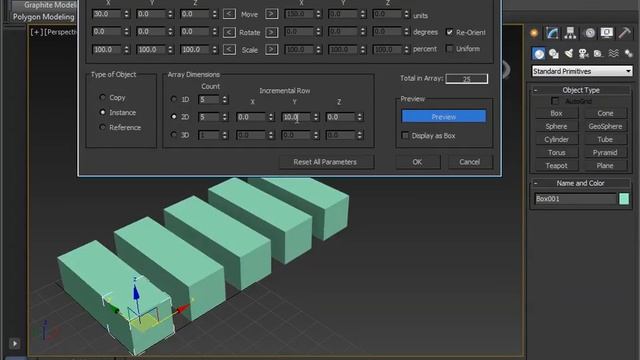Viewport: 640px width, 360px height.
Task: Open the Polygon Modeling ribbon tab
Action: pyautogui.click(x=44, y=17)
